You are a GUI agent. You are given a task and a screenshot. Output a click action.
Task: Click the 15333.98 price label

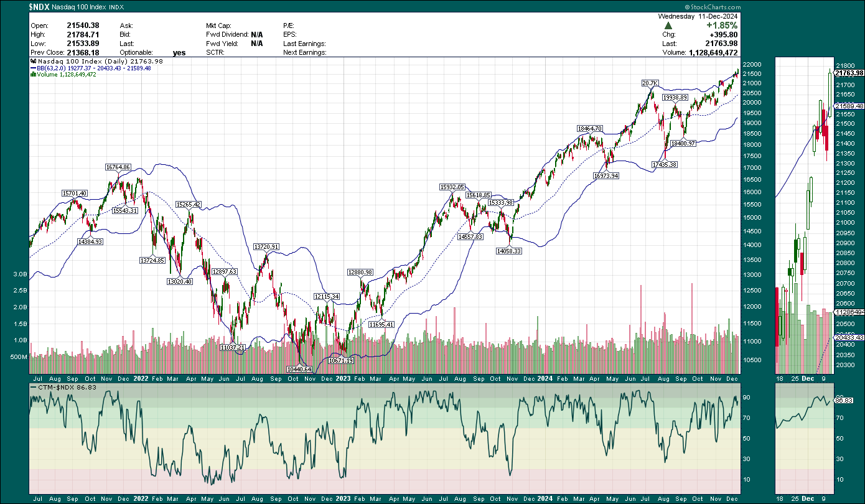click(500, 203)
